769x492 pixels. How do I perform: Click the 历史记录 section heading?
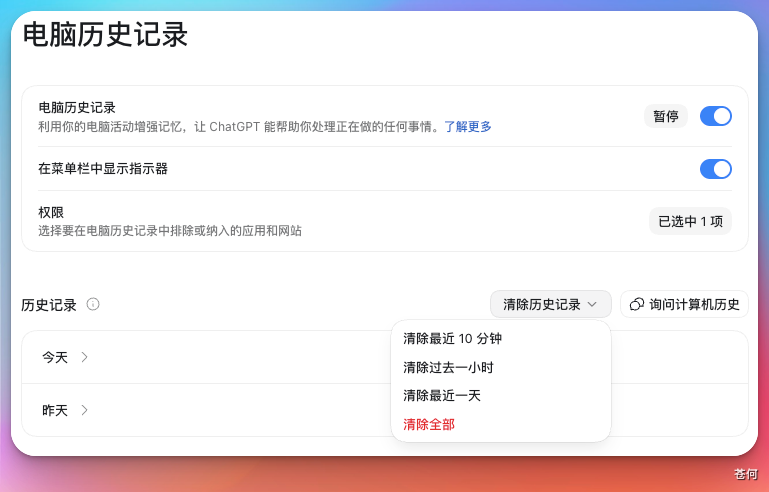point(49,305)
